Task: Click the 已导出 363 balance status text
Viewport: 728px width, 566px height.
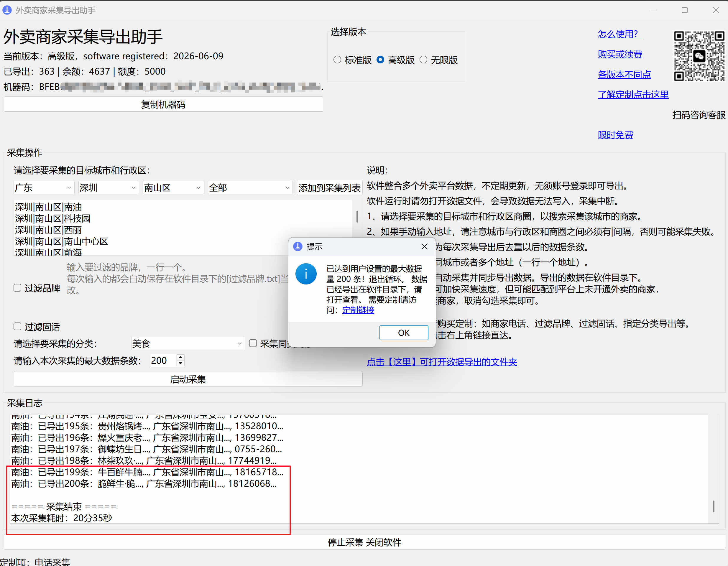Action: [84, 71]
